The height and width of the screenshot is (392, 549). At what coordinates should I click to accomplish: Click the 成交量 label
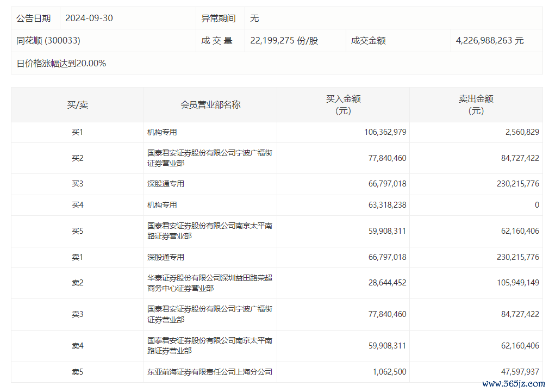(x=217, y=41)
